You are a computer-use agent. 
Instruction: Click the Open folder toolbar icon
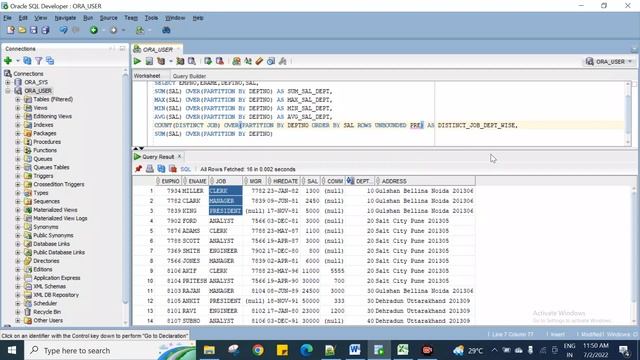[x=22, y=30]
